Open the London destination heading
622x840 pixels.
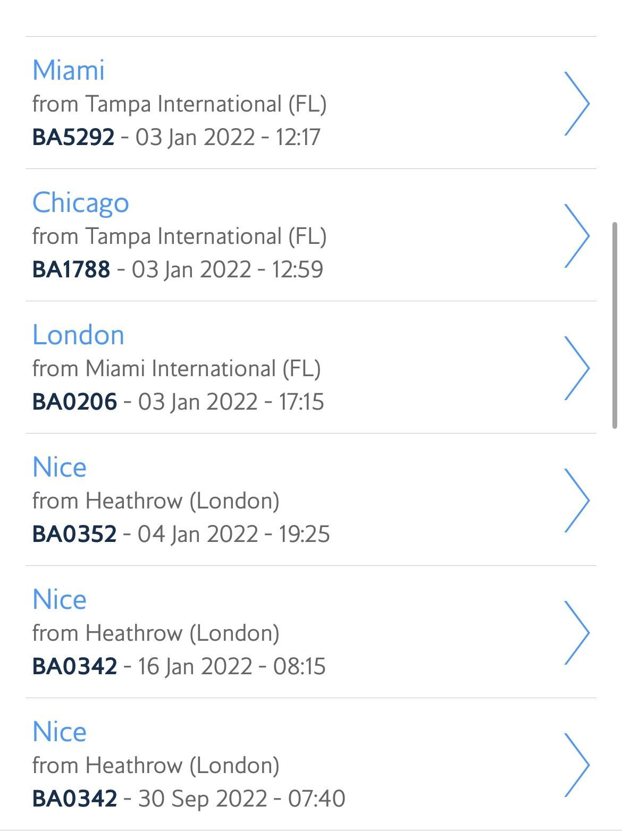78,335
